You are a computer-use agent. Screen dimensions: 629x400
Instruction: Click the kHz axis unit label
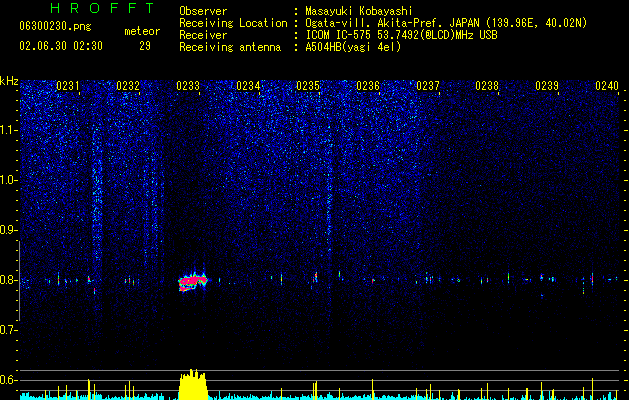[x=9, y=81]
